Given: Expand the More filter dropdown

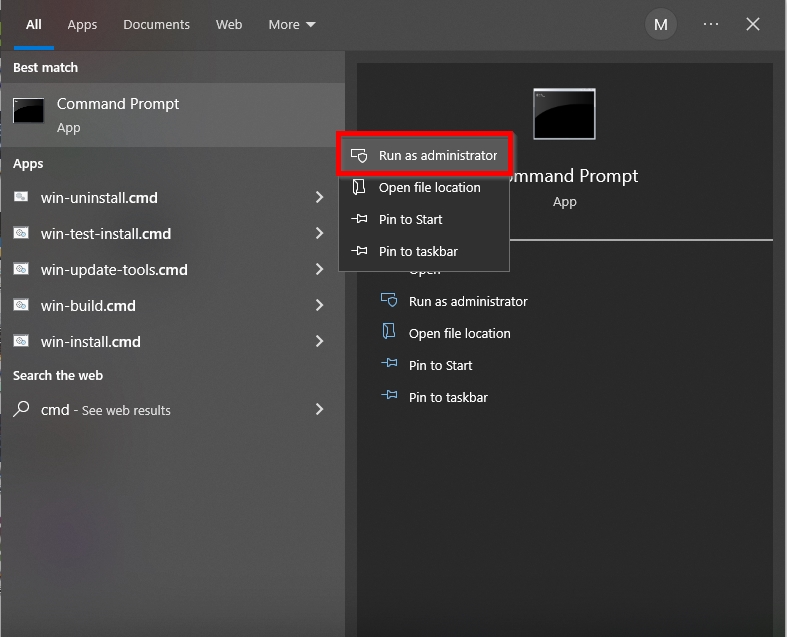Looking at the screenshot, I should click(291, 25).
